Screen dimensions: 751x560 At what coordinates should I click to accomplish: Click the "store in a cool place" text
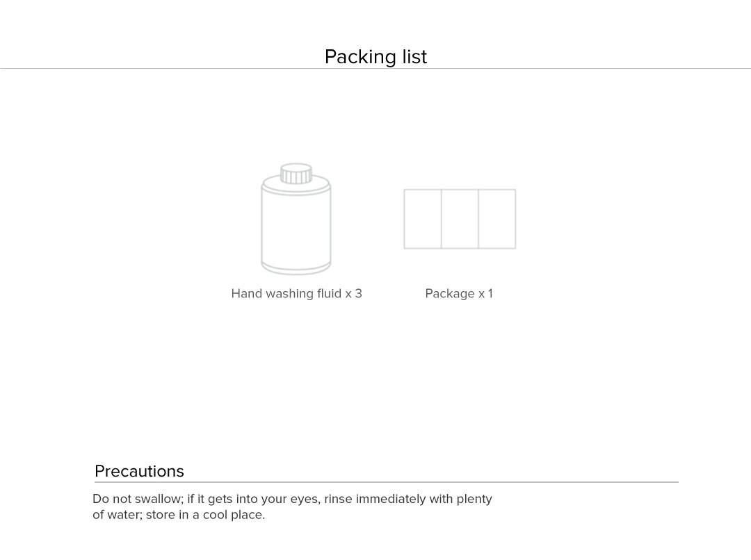205,516
